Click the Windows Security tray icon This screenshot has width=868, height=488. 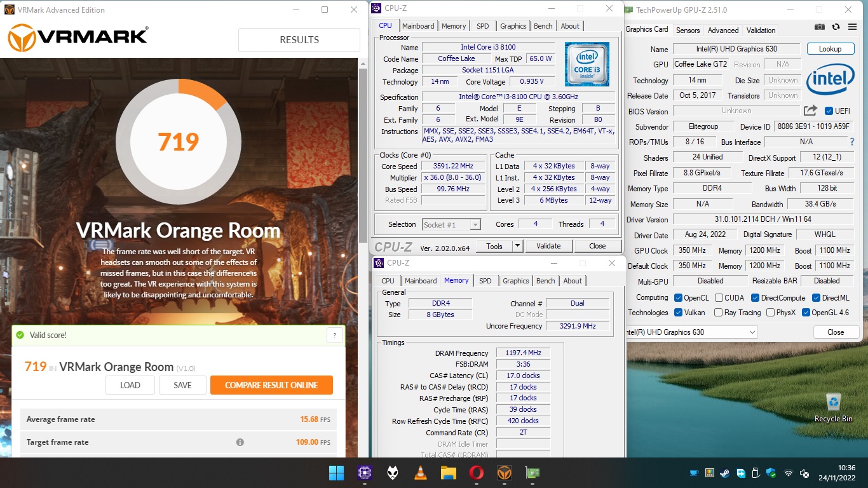(x=771, y=473)
